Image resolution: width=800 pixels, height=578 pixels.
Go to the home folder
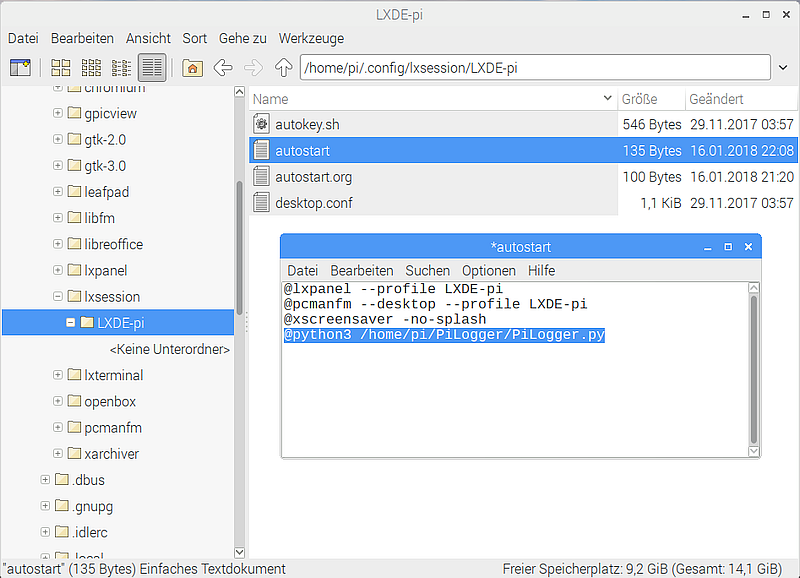[x=193, y=68]
